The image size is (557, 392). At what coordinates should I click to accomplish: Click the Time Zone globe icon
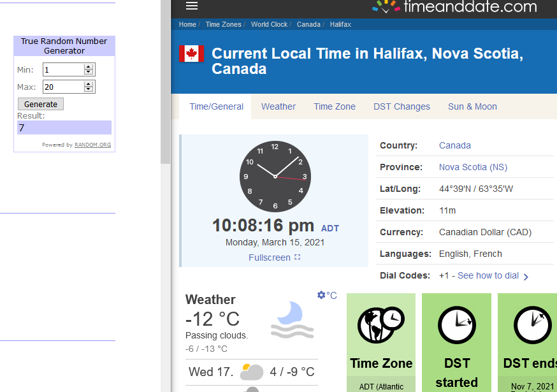(x=381, y=324)
